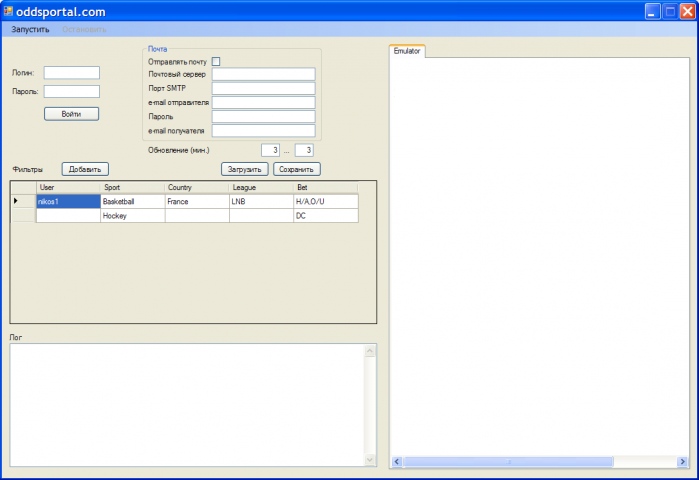Focus the e-mail отправителя field
This screenshot has width=699, height=480.
pos(263,103)
